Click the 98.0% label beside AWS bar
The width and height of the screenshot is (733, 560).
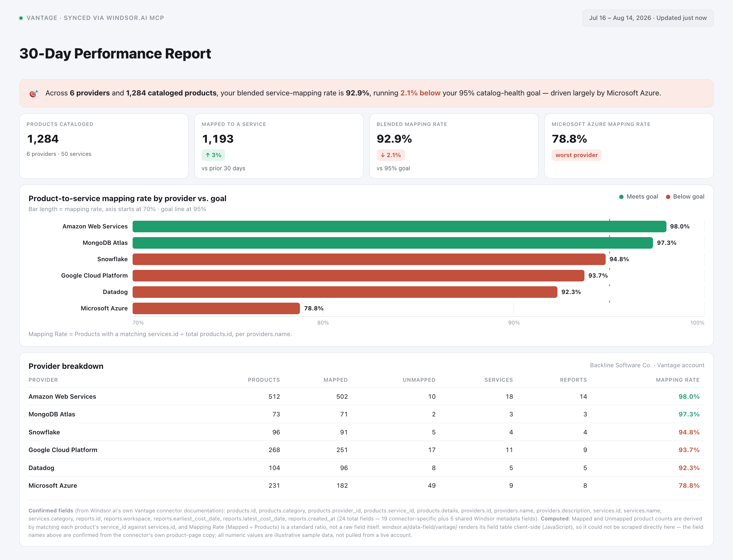680,226
